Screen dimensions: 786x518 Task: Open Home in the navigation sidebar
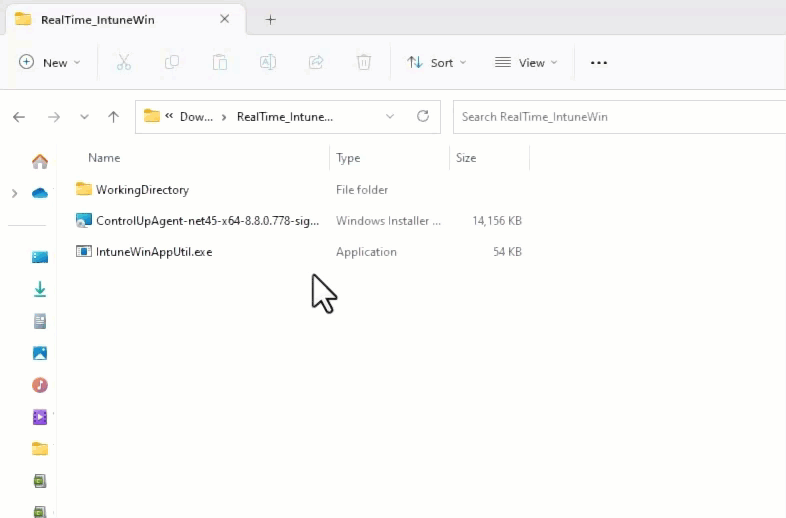click(x=40, y=161)
